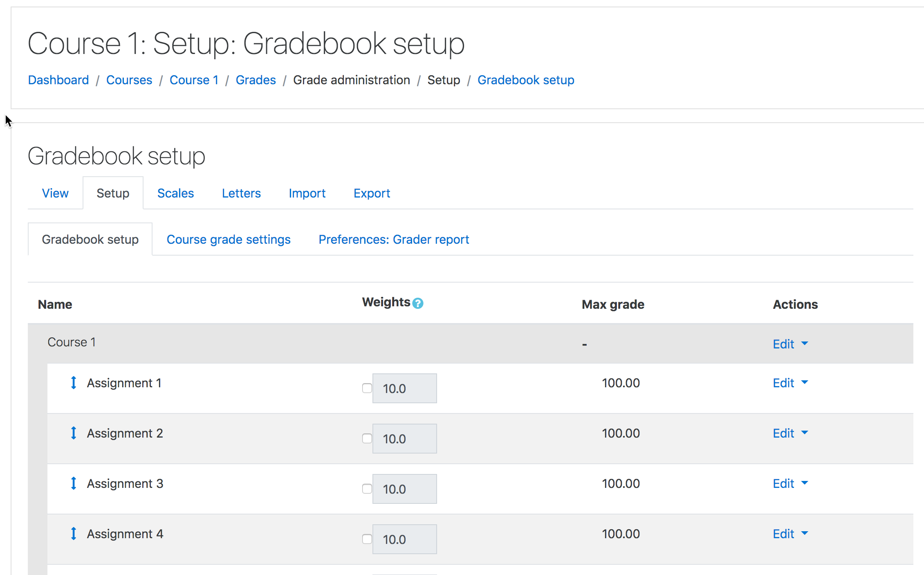Click the Actions column header
This screenshot has height=575, width=924.
[x=795, y=304]
